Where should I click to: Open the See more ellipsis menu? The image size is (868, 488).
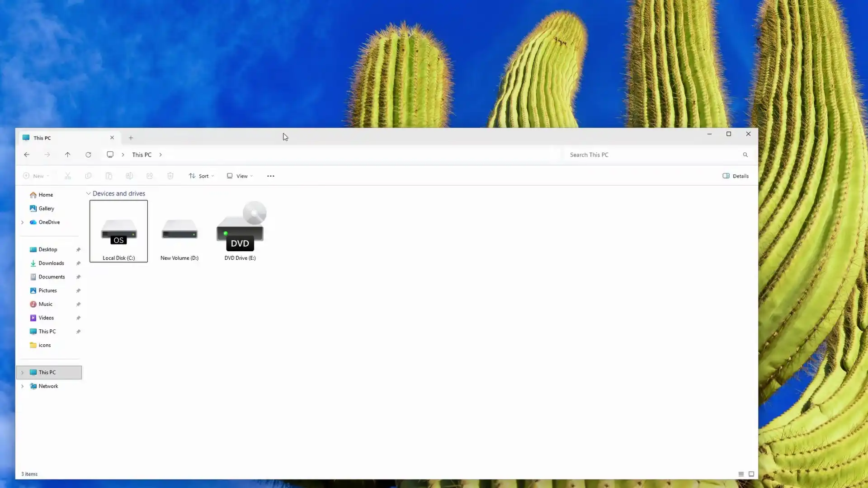point(271,176)
